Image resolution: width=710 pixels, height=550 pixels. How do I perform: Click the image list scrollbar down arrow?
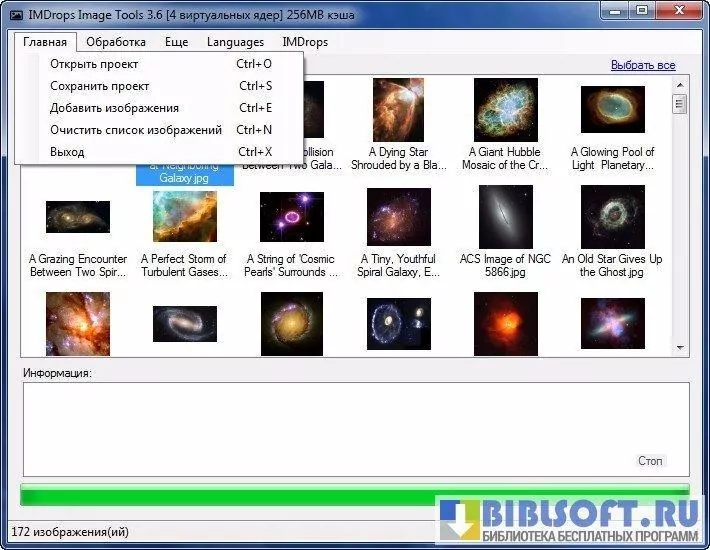coord(680,347)
